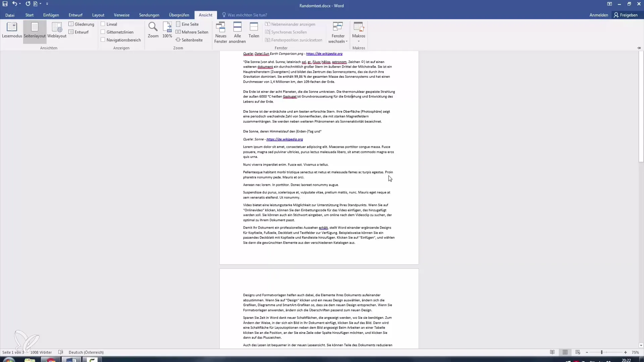
Task: Open Fenster wechseln dropdown
Action: pos(338,33)
